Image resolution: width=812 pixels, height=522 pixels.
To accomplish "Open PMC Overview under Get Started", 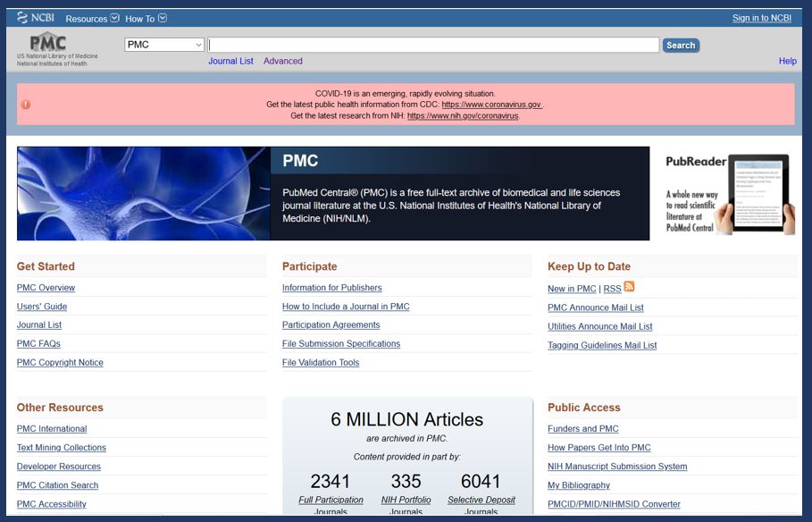I will point(46,288).
